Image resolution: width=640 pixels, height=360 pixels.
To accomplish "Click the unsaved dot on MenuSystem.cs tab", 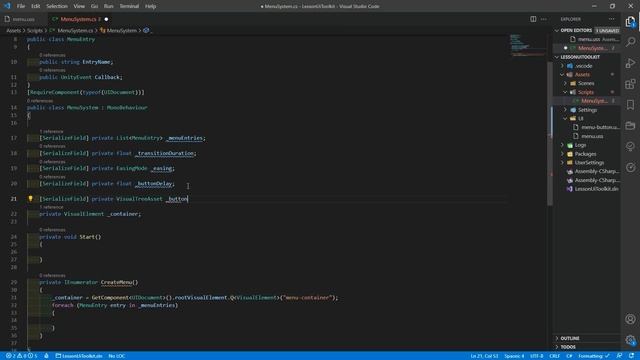I will point(106,19).
